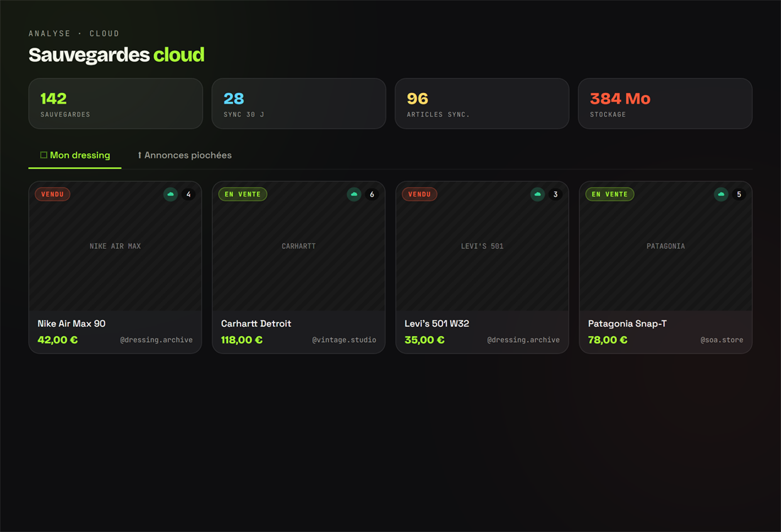Click the cloud sync icon on Nike Air Max card
The height and width of the screenshot is (532, 781).
[x=170, y=194]
